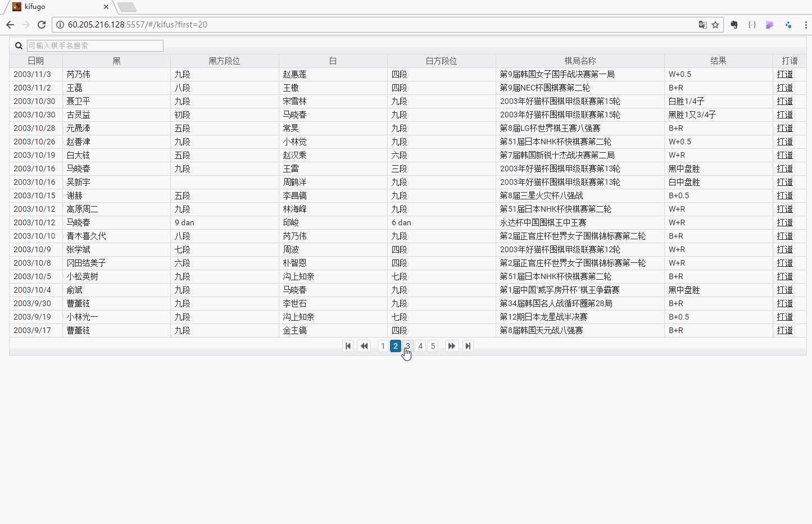Screen dimensions: 812x524
Task: Select page 2 in paginator
Action: pyautogui.click(x=396, y=346)
